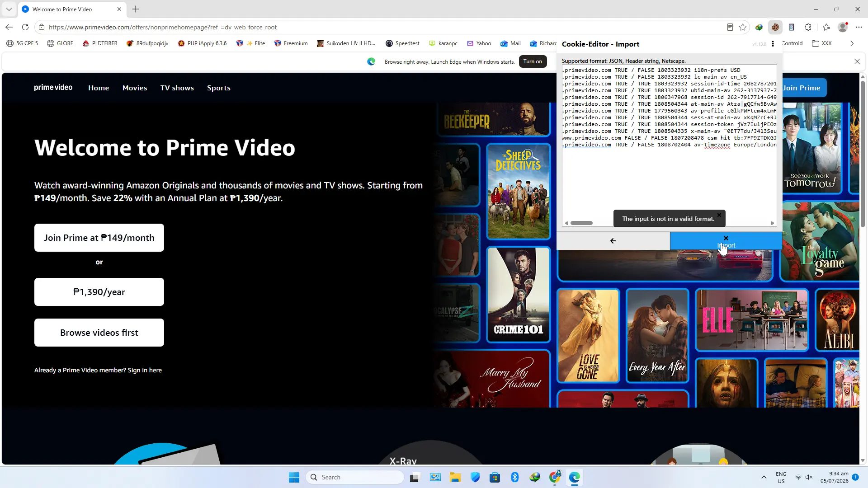Open the browser profile avatar
The height and width of the screenshot is (488, 868).
[843, 27]
